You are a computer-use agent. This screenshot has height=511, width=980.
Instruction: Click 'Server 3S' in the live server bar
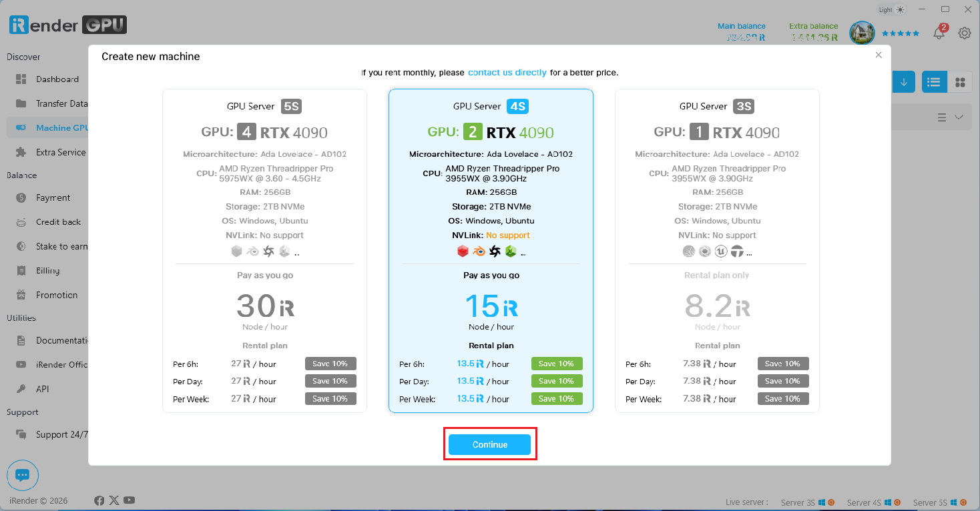798,502
